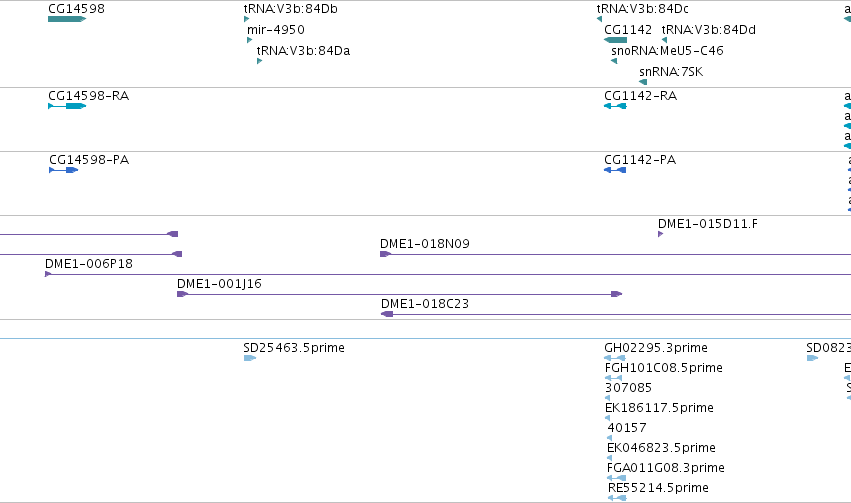Click the DME1-006P18 start arrow
The width and height of the screenshot is (851, 503).
(x=48, y=274)
